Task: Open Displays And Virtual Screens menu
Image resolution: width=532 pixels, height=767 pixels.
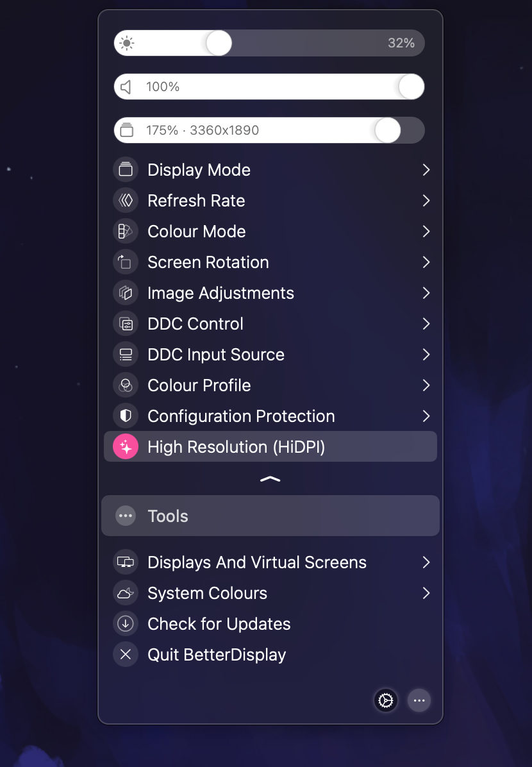Action: 257,562
